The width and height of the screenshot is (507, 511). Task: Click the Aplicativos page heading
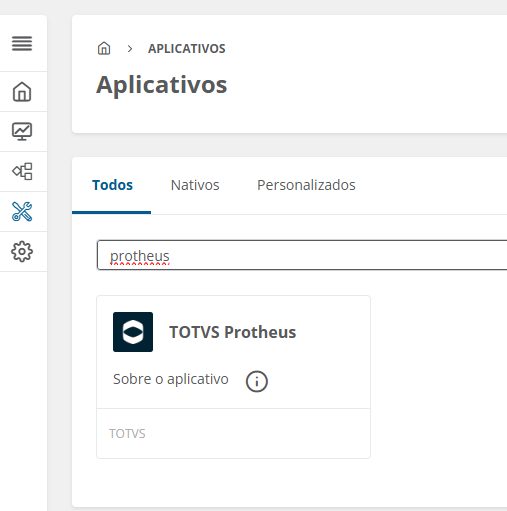point(162,85)
